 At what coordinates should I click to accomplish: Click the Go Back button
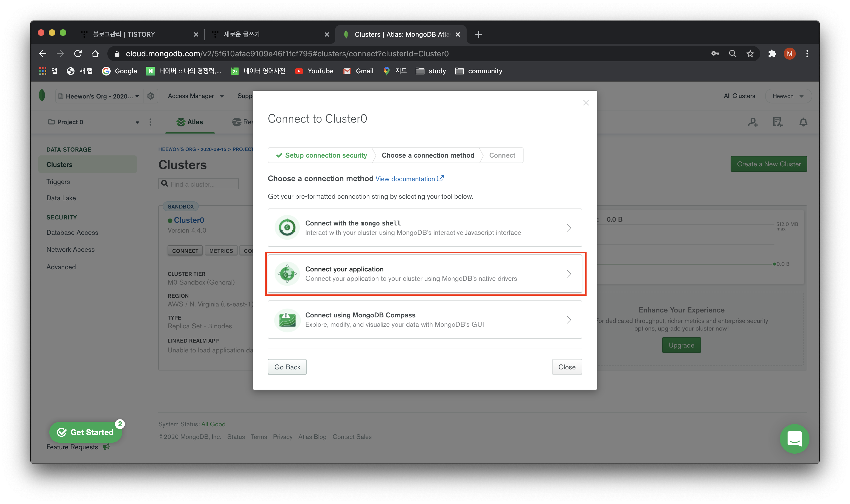pyautogui.click(x=287, y=367)
